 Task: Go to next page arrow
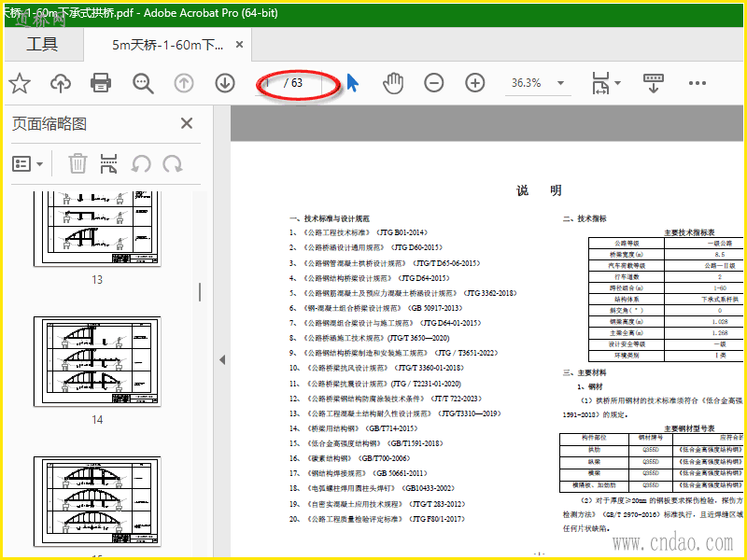click(x=225, y=83)
